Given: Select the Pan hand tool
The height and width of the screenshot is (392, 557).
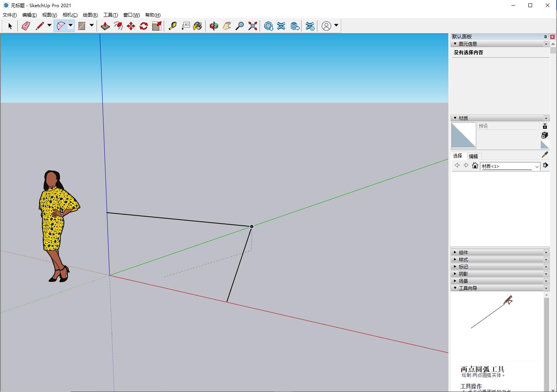Looking at the screenshot, I should 227,26.
